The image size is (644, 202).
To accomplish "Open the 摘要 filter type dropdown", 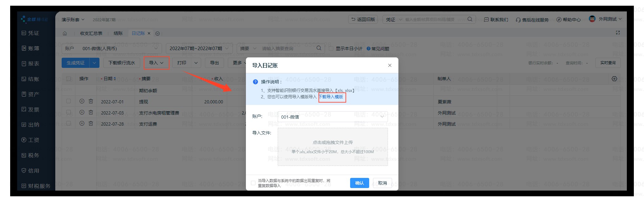I will point(248,49).
